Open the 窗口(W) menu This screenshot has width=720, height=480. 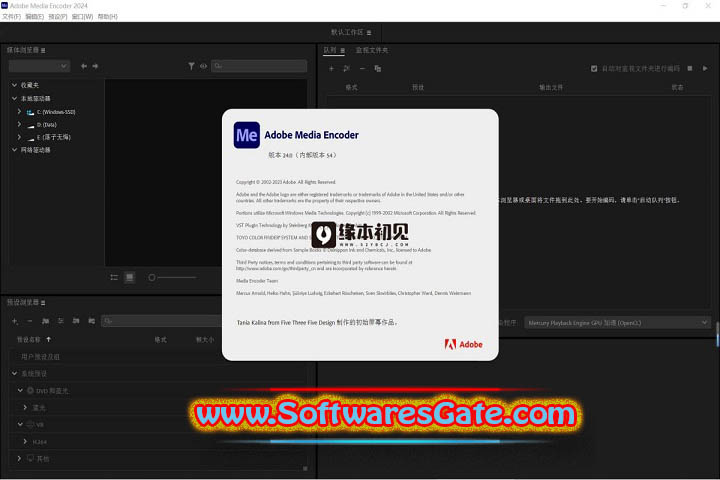coord(82,17)
